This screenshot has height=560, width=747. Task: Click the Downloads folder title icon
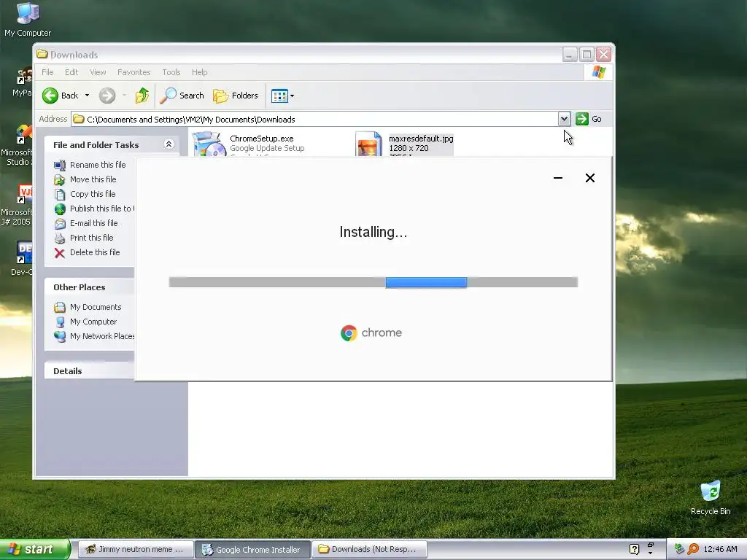coord(42,54)
